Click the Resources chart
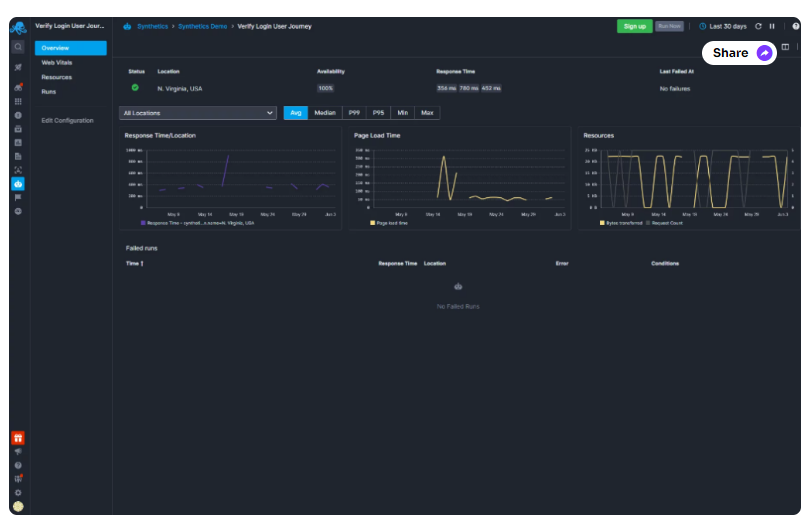The image size is (811, 526). (689, 178)
